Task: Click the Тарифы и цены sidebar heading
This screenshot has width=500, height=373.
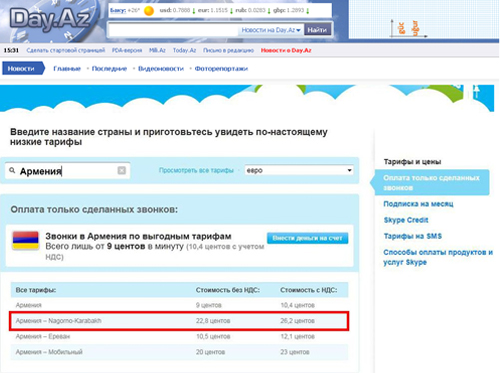Action: coord(412,162)
